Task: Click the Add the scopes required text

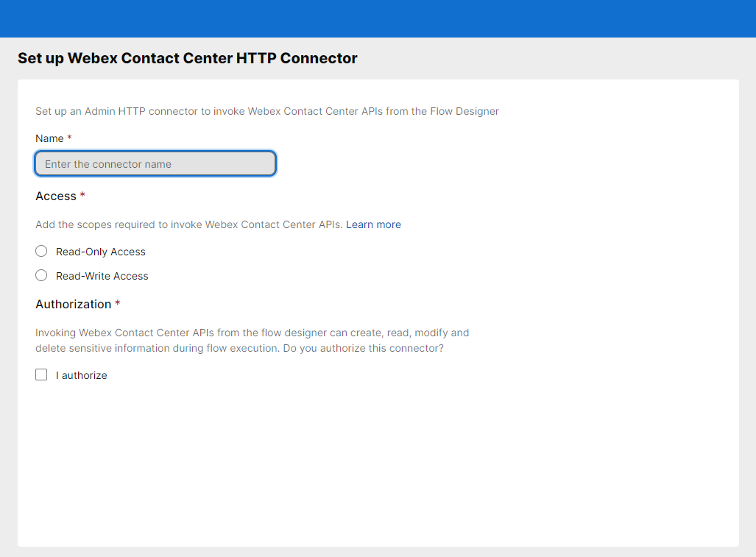Action: click(x=189, y=224)
